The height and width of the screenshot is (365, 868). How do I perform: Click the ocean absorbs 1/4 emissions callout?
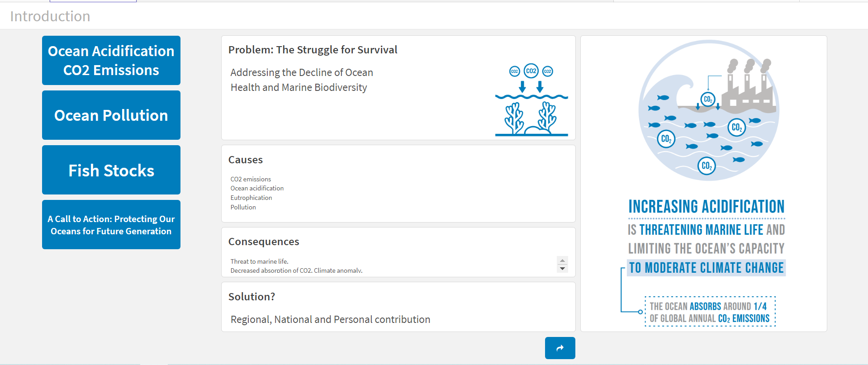pos(710,312)
